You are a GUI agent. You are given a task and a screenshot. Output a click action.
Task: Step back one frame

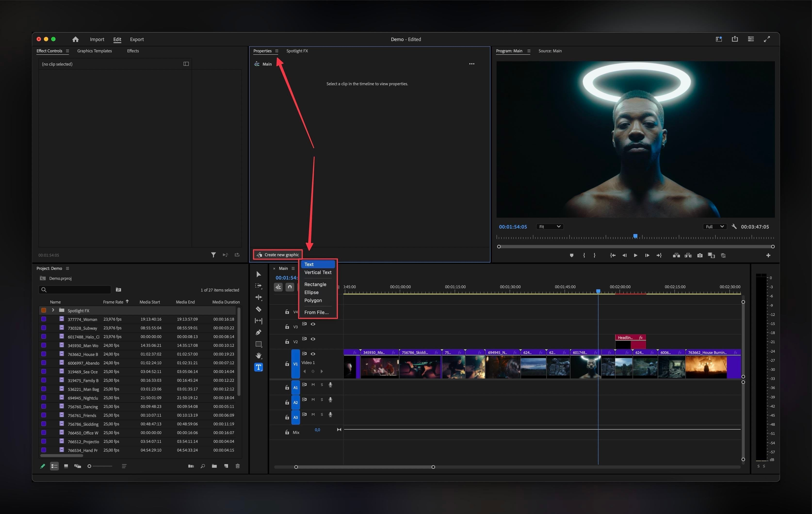(x=624, y=256)
